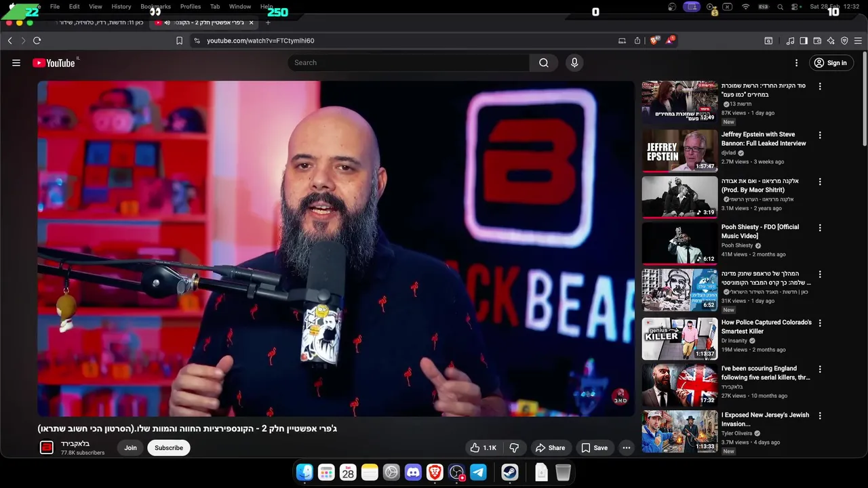The height and width of the screenshot is (488, 868).
Task: Click the I've been scouring England title
Action: pyautogui.click(x=766, y=373)
